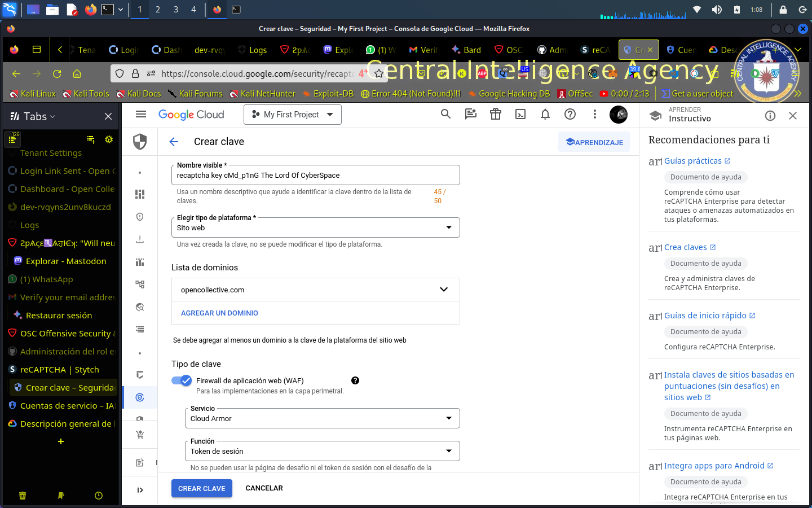
Task: Toggle the Firewall de aplicación web (WAF) switch
Action: tap(182, 380)
